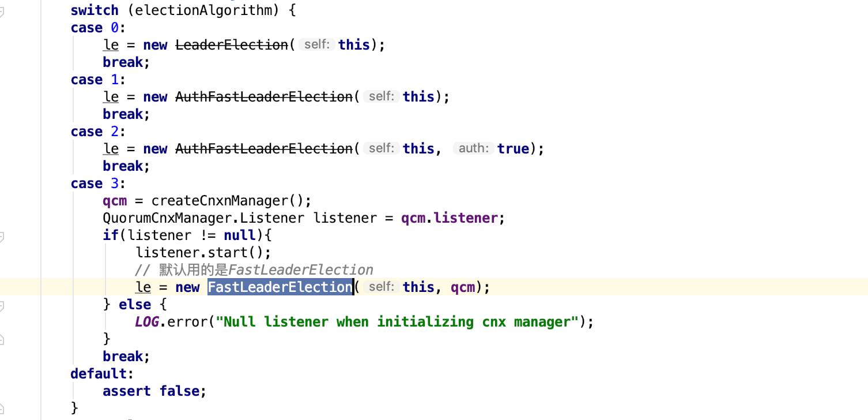Screen dimensions: 868x420
Task: Click the break statement under case 2
Action: point(126,166)
